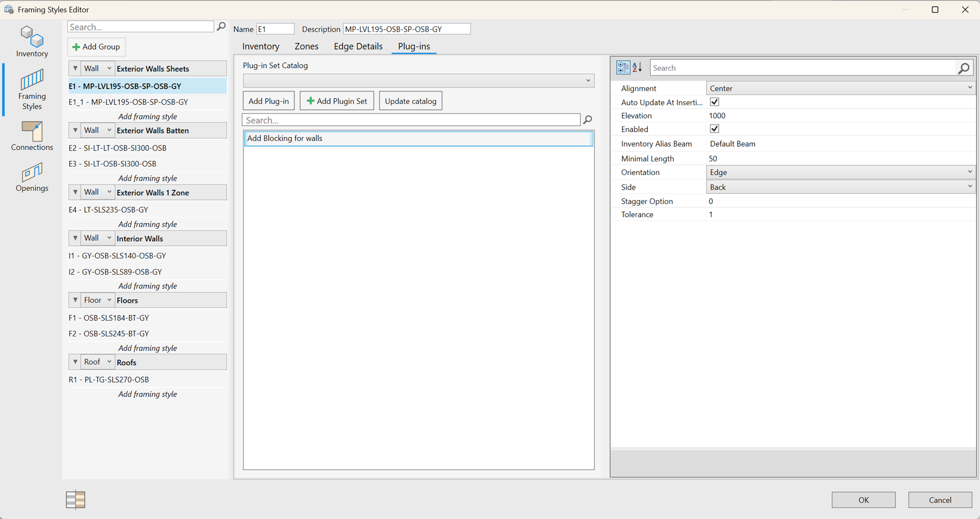This screenshot has height=519, width=980.
Task: Open the Plug-in Set Catalog dropdown
Action: tap(418, 81)
